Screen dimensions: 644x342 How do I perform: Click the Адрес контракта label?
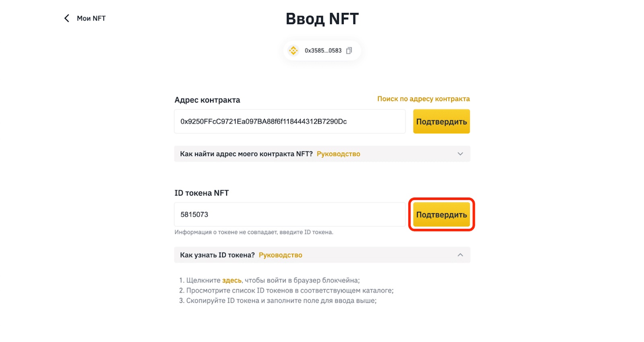tap(207, 100)
